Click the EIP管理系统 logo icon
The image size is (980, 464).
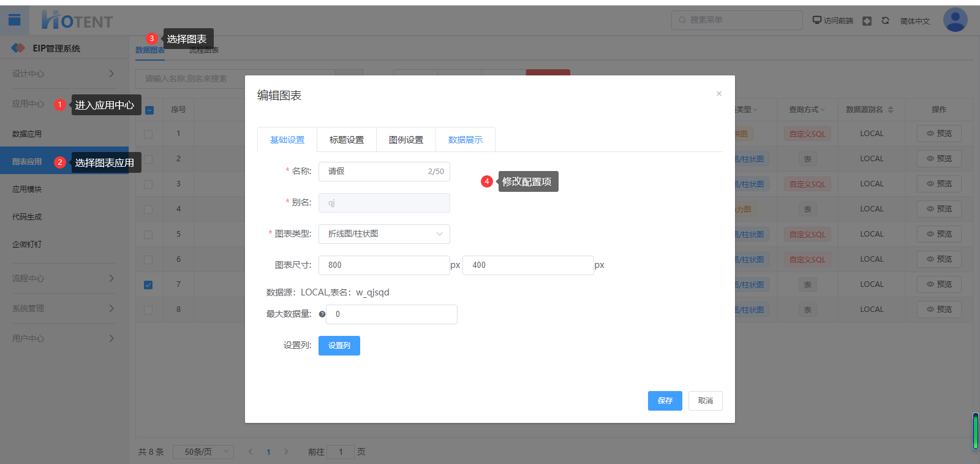[x=18, y=48]
